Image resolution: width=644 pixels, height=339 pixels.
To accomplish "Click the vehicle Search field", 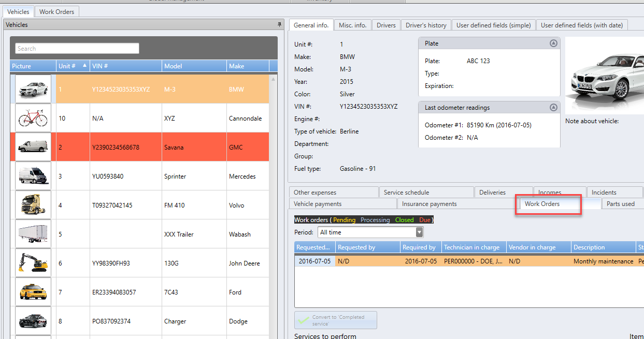I will [77, 48].
